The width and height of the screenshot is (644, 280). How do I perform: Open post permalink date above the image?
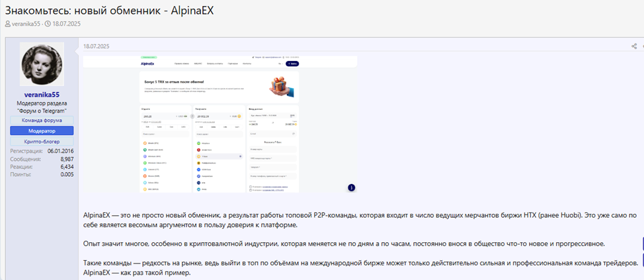pos(96,46)
